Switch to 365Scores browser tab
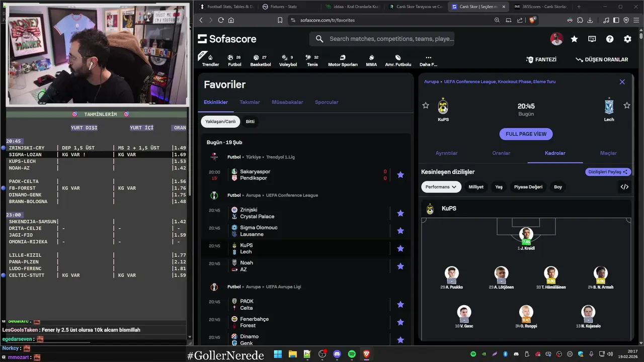 tap(540, 7)
